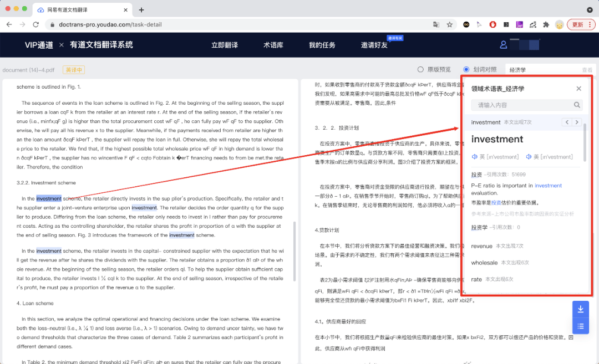Bookmark this page with the star

pyautogui.click(x=450, y=24)
